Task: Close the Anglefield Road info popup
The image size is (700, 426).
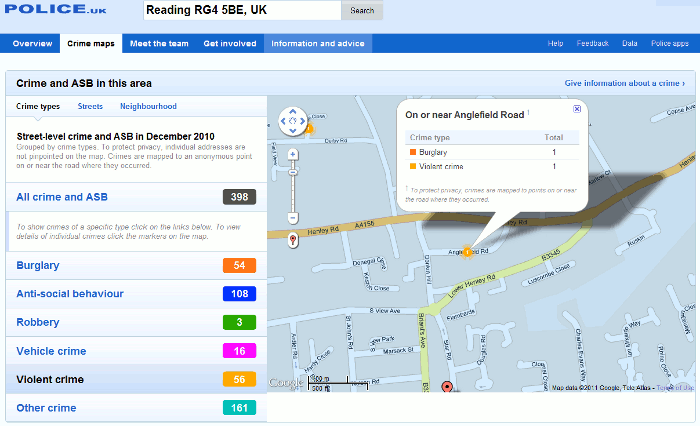Action: click(x=577, y=109)
